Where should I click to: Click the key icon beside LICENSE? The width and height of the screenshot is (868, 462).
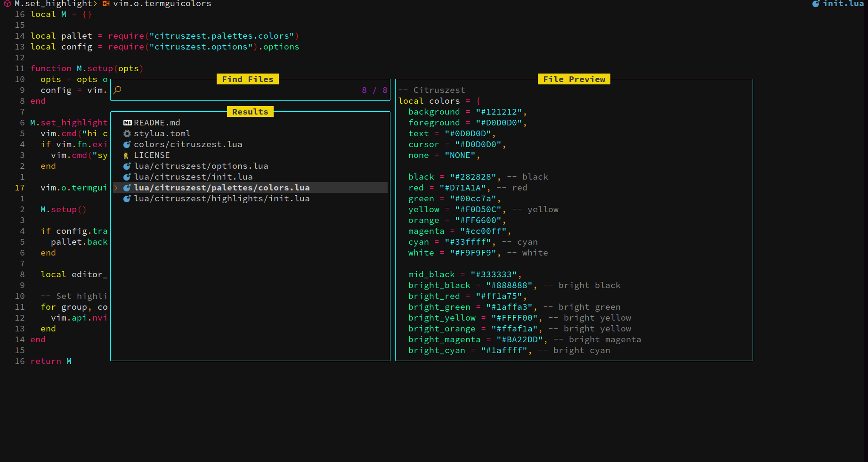pyautogui.click(x=127, y=155)
